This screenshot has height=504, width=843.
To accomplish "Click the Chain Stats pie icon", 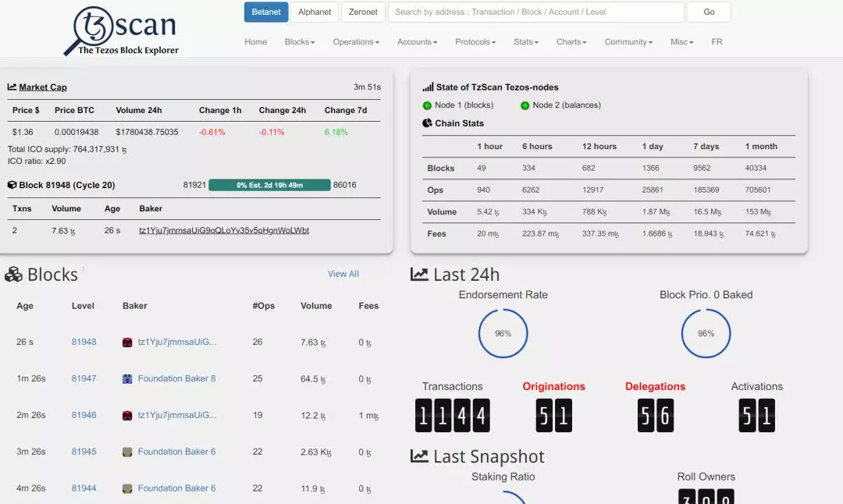I will 428,123.
